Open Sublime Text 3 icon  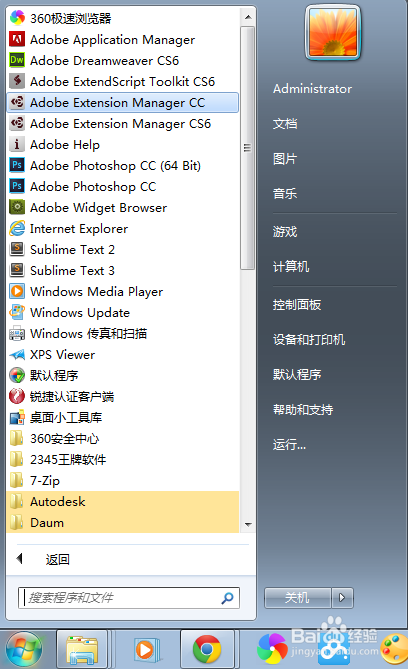pyautogui.click(x=17, y=270)
